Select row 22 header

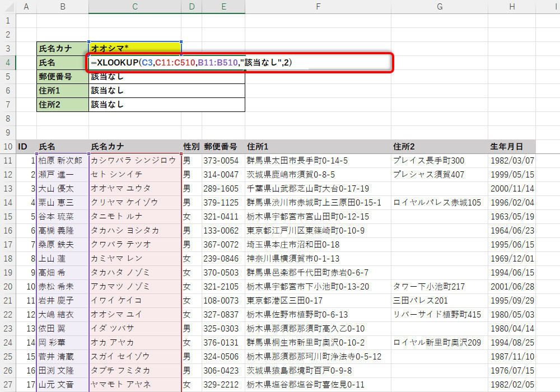[8, 315]
